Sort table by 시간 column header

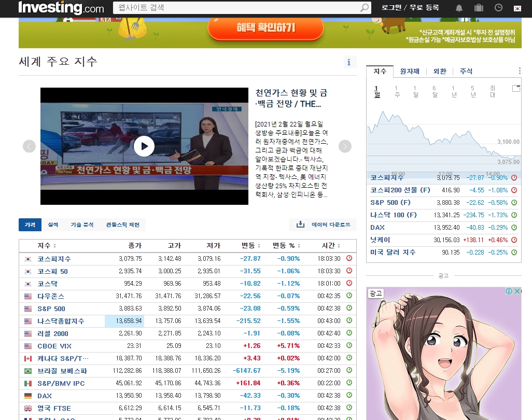click(x=331, y=245)
